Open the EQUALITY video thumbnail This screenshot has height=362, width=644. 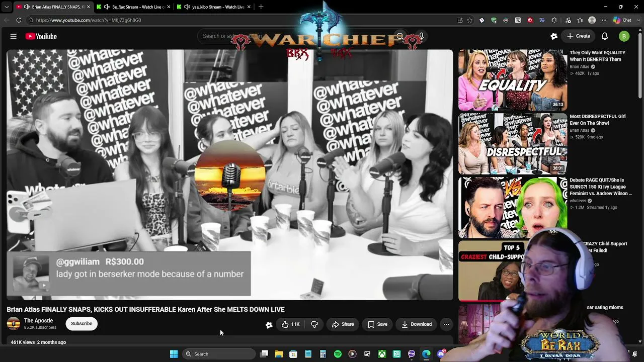coord(513,80)
